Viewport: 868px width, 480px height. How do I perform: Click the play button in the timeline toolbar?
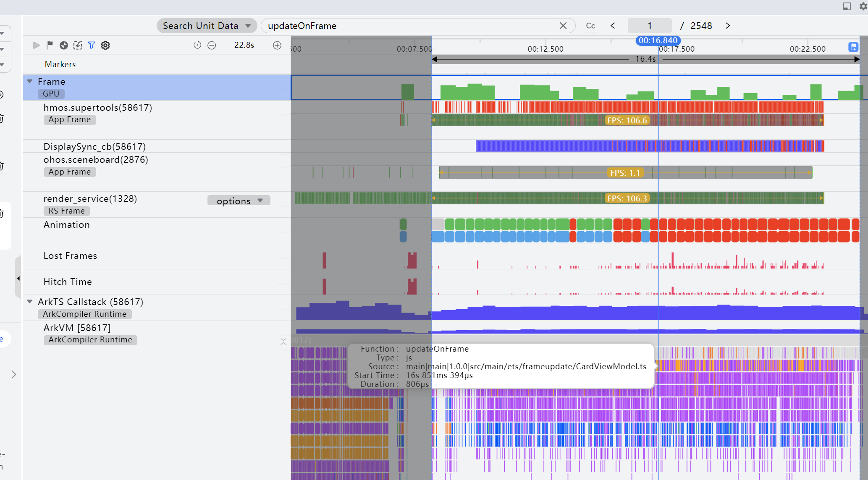36,45
